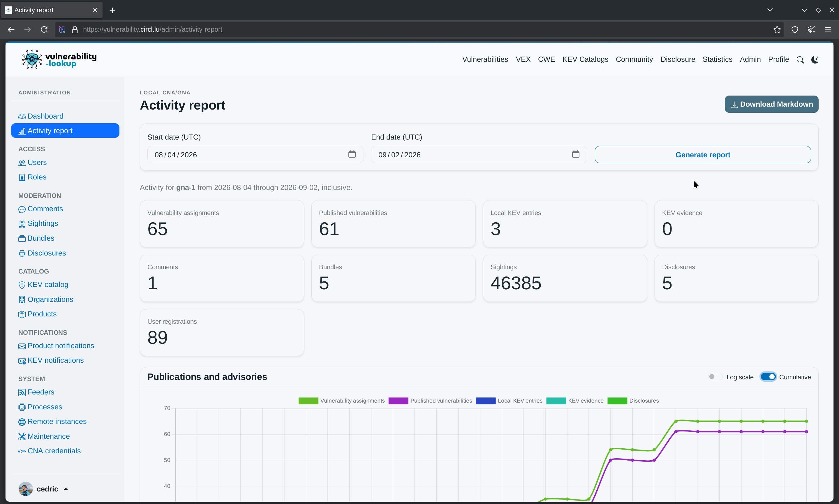This screenshot has height=504, width=839.
Task: Click the Comments speech bubble icon
Action: pos(22,209)
